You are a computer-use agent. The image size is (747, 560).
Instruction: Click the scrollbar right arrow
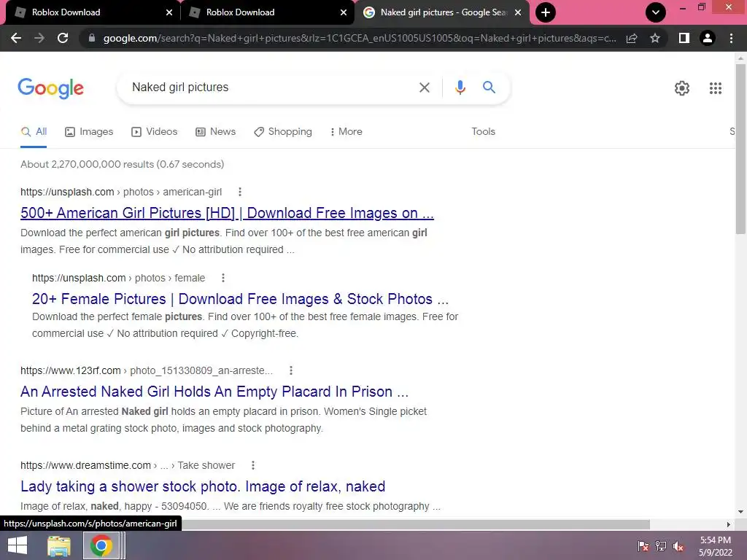pos(728,524)
